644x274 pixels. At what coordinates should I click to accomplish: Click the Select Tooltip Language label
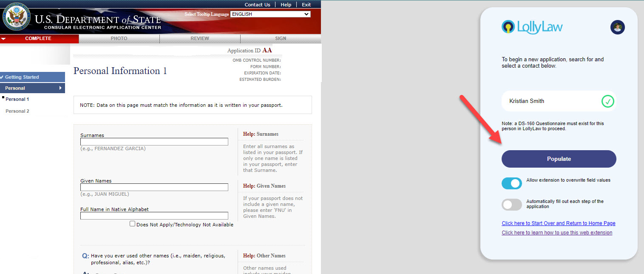207,14
